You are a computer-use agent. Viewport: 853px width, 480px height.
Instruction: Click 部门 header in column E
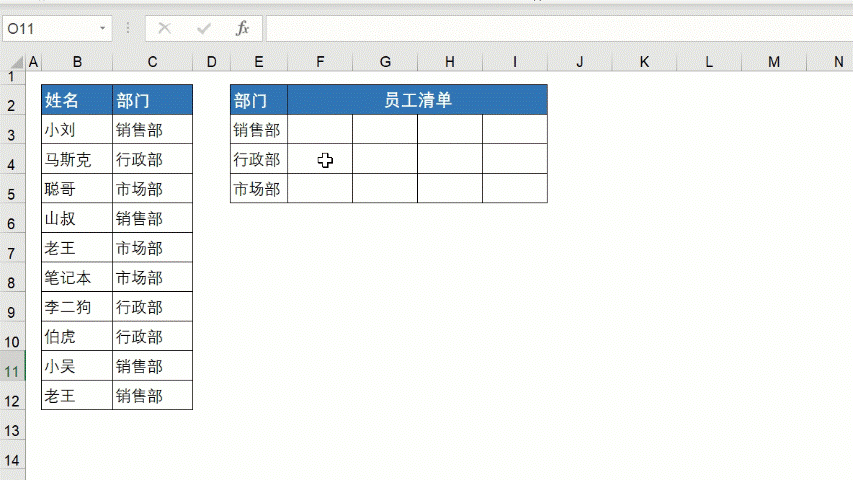259,100
